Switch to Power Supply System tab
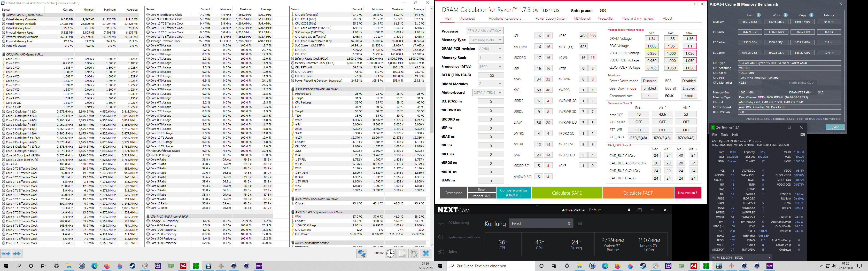This screenshot has width=868, height=271. [x=551, y=19]
